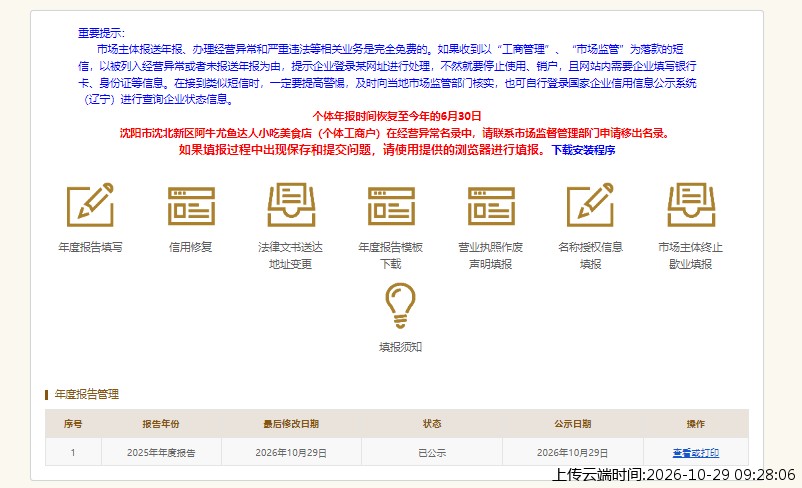
Task: Click the 2025年年度报告 table cell
Action: [161, 453]
